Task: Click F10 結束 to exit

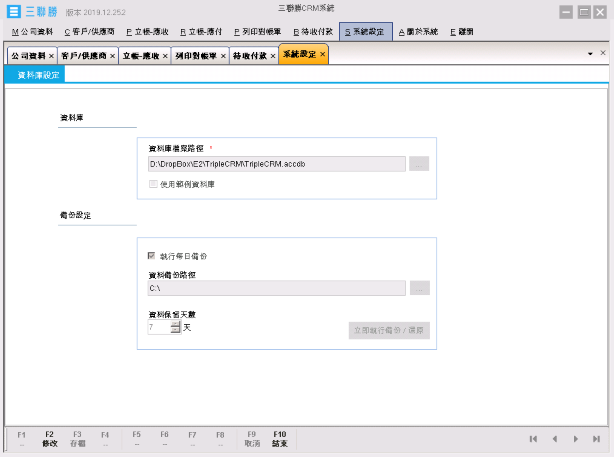Action: pos(280,439)
